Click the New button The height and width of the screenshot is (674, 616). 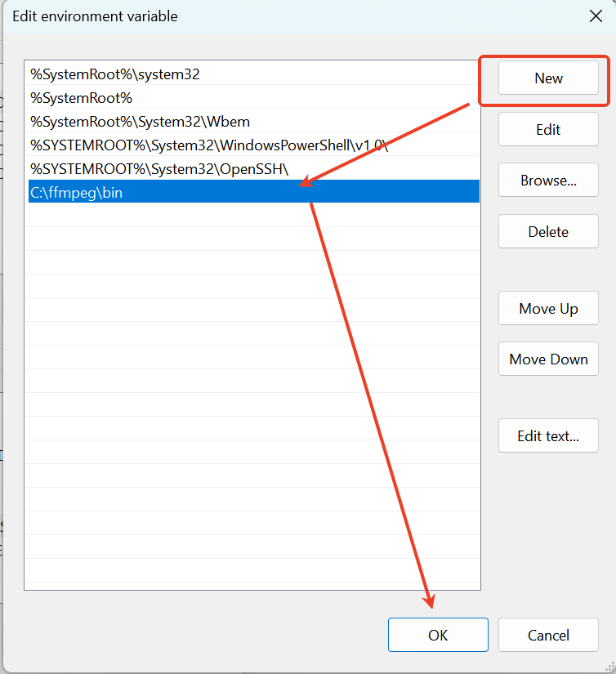click(548, 78)
